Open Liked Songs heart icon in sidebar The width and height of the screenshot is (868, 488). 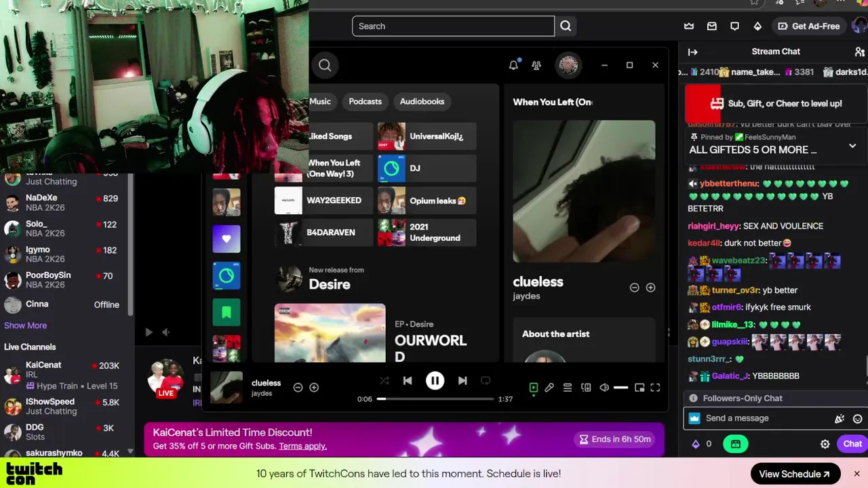click(x=226, y=239)
